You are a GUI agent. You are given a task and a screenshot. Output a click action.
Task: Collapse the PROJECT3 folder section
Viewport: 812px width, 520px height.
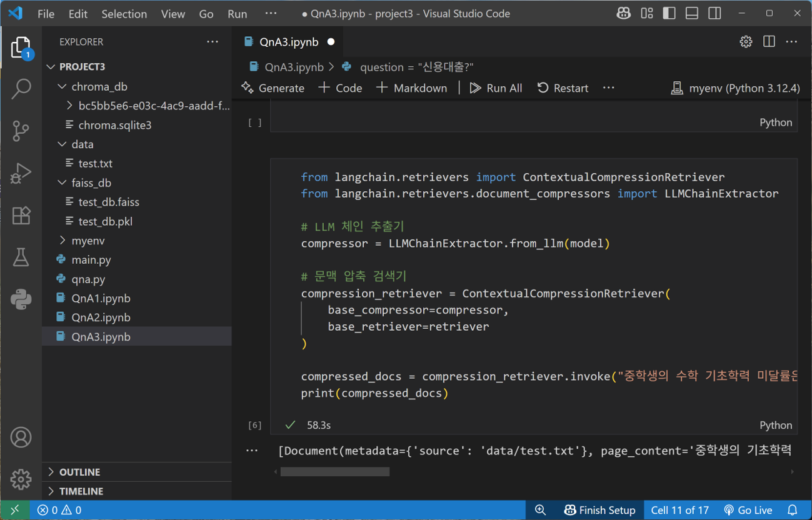(x=138, y=67)
